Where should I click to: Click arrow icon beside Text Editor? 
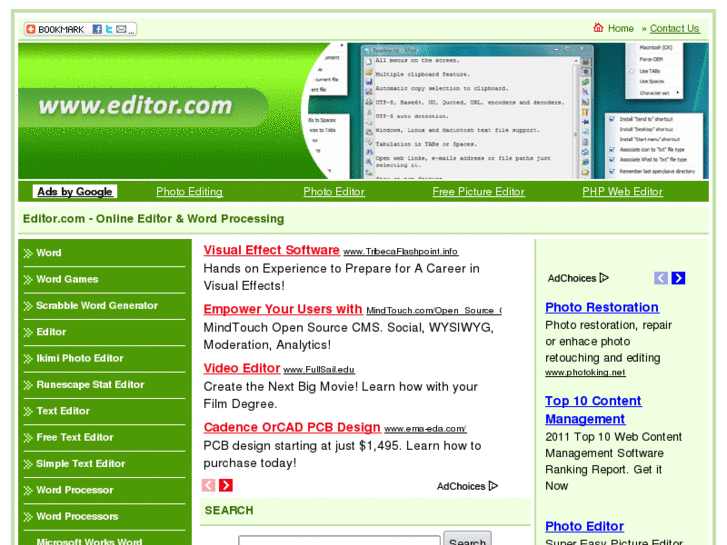[28, 411]
